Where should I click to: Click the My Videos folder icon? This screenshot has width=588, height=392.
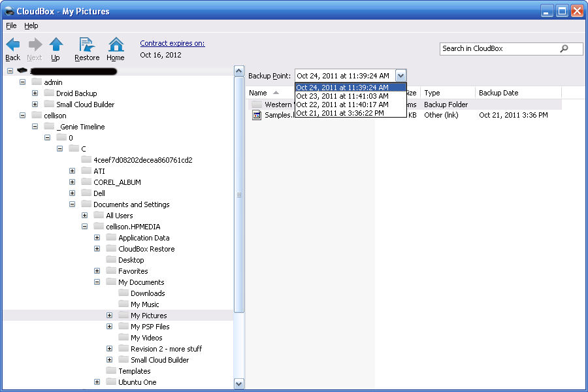pos(123,337)
